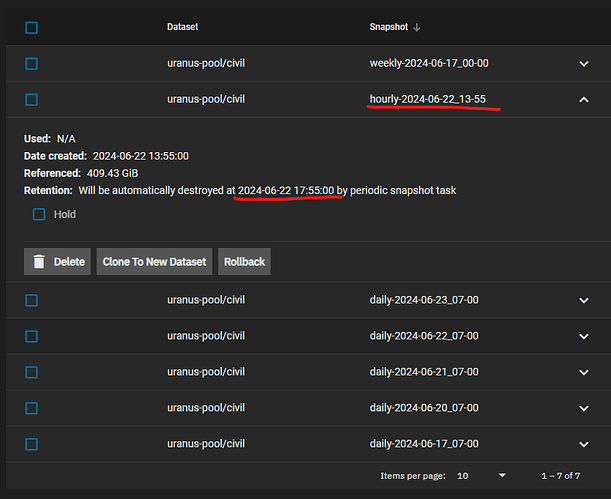This screenshot has height=499, width=611.
Task: Tick checkbox for daily-2024-06-20_07-00 snapshot
Action: 31,408
